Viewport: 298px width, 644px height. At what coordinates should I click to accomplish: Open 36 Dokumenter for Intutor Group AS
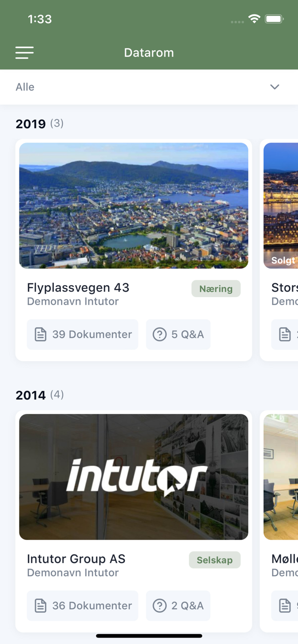pyautogui.click(x=83, y=606)
